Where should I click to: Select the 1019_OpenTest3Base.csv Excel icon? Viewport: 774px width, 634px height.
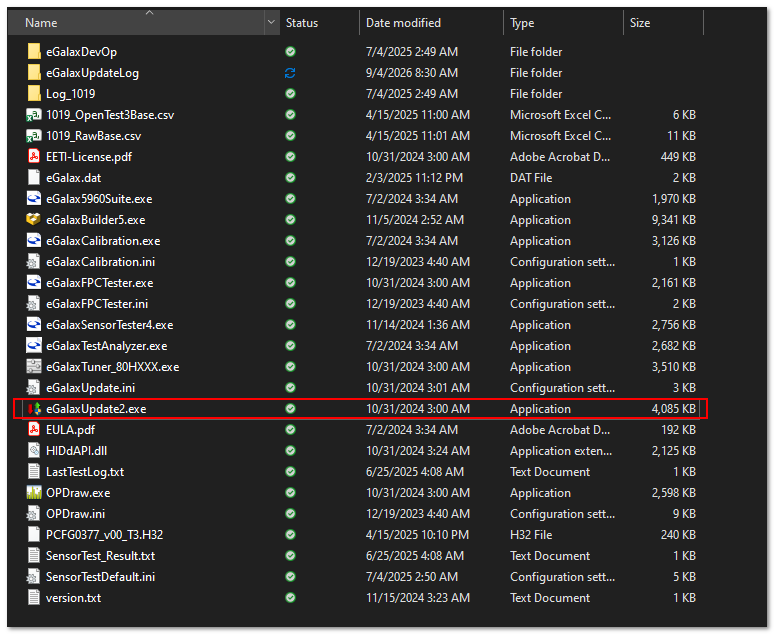(x=34, y=115)
